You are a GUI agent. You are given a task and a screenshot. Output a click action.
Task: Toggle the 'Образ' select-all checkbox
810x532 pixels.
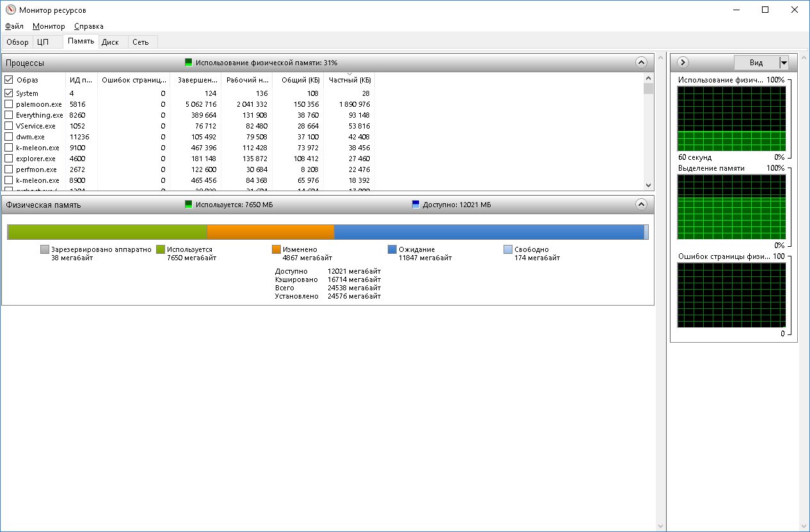9,80
